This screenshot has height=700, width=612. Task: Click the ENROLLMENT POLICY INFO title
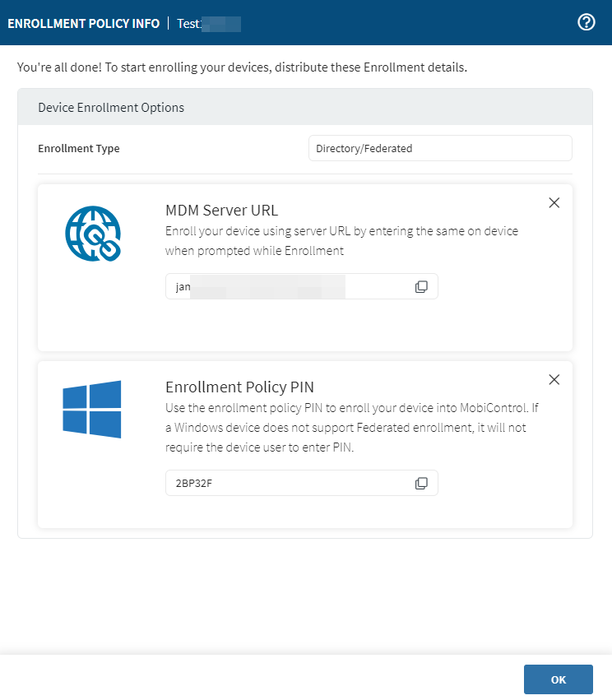(x=83, y=23)
